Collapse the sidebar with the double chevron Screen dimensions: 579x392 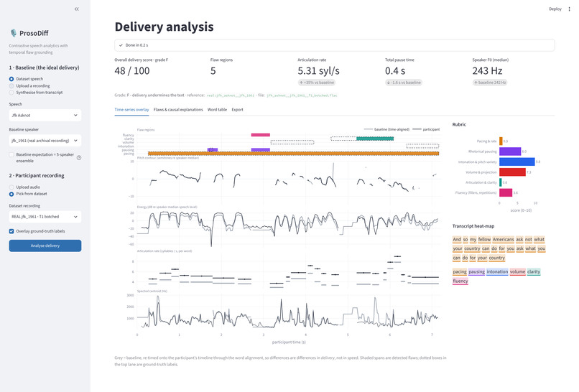(76, 9)
